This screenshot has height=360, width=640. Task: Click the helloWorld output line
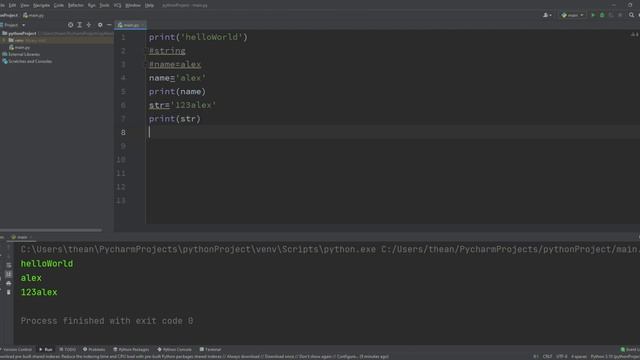click(47, 264)
